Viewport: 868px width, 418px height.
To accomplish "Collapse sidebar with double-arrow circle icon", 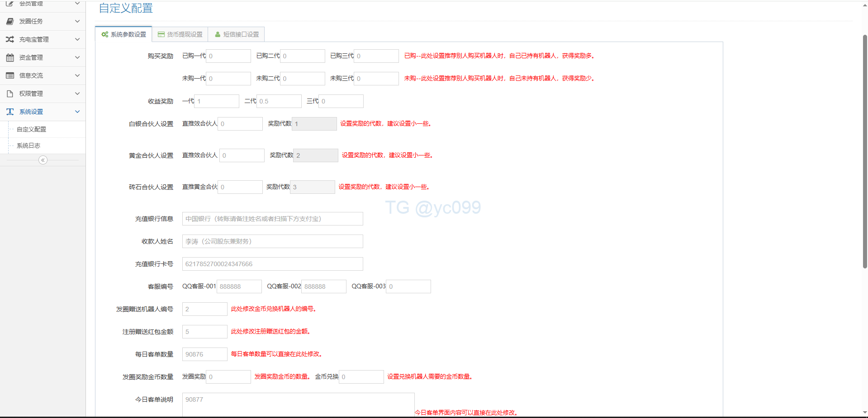I will pos(43,160).
